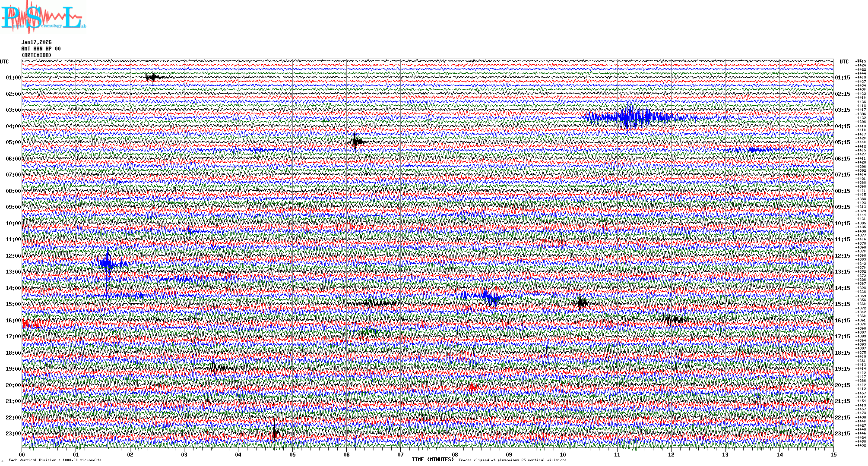The height and width of the screenshot is (466, 868).
Task: Click the traces clipped footnote text
Action: point(512,460)
